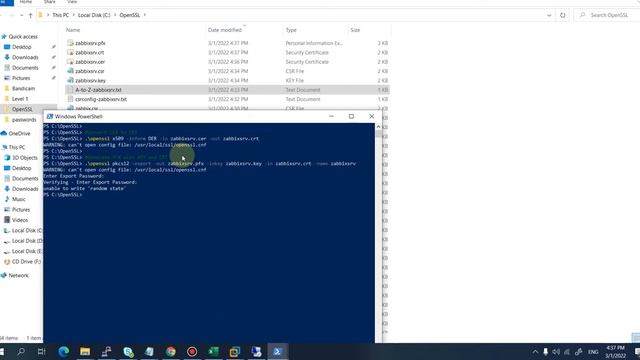Select the zabbixsrv.crt certificate file
Screen dimensions: 640x360
pos(89,52)
